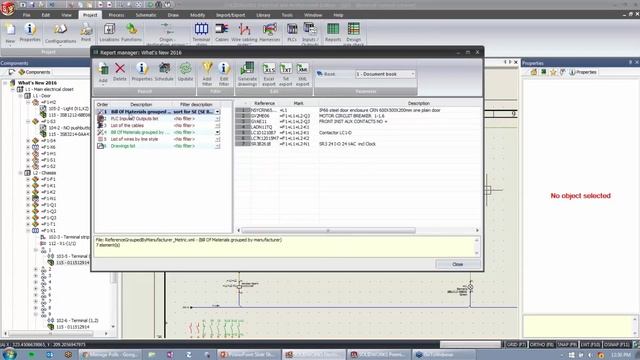Switch to the Import/Export ribbon tab
Viewport: 640px width, 360px height.
pos(230,15)
